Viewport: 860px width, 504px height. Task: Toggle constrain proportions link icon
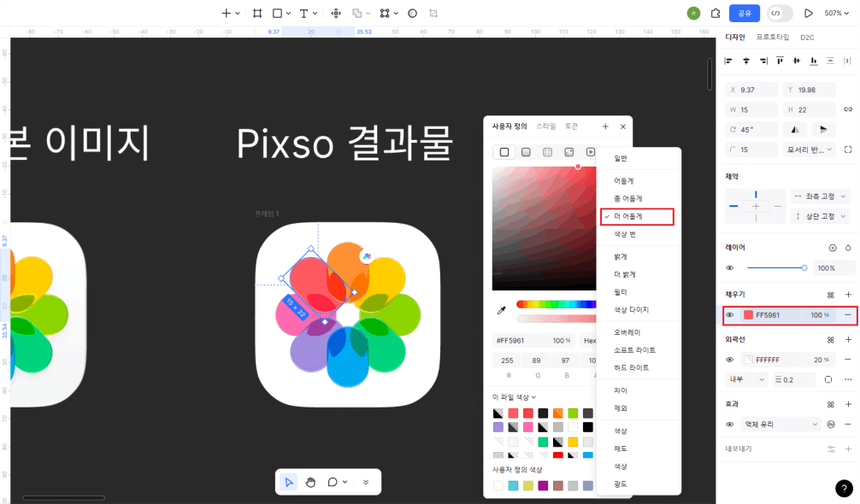pos(847,109)
